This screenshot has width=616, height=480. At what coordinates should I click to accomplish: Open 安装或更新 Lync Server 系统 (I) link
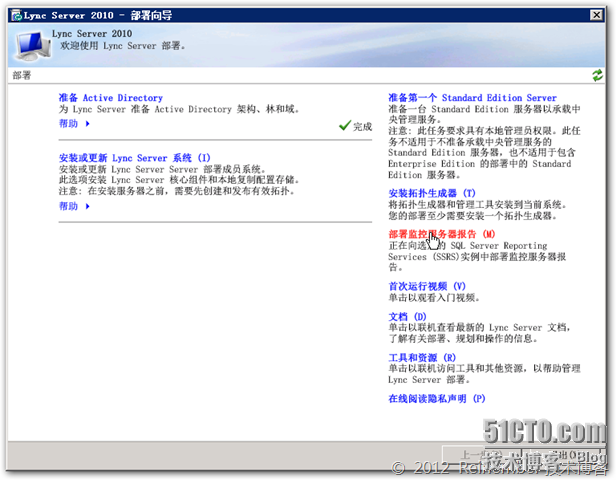click(135, 158)
